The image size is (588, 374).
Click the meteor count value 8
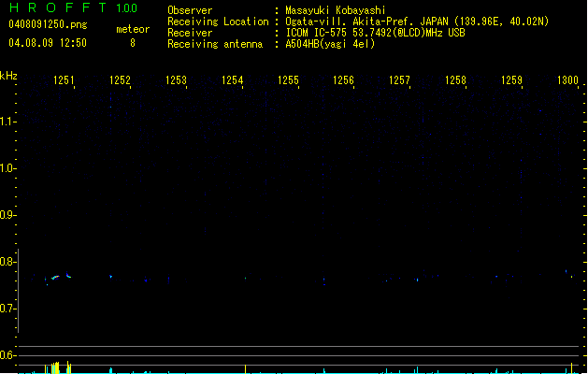133,43
